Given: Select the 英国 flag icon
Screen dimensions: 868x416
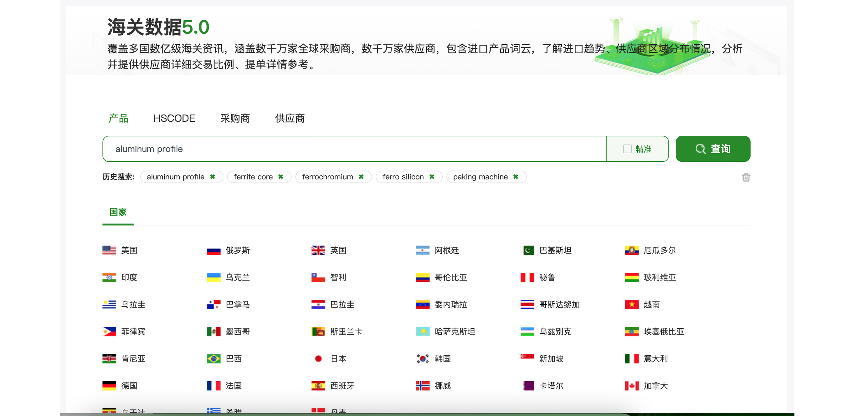Looking at the screenshot, I should click(318, 250).
